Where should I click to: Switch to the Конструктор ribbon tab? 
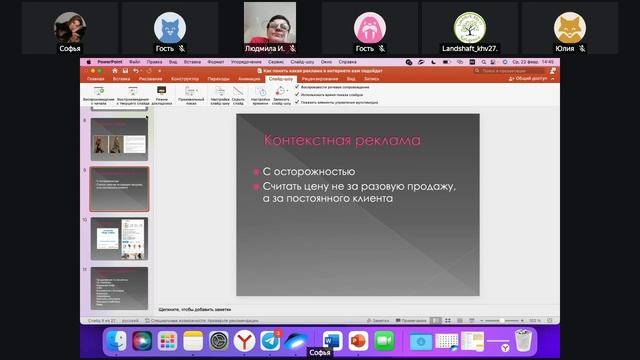pos(185,79)
